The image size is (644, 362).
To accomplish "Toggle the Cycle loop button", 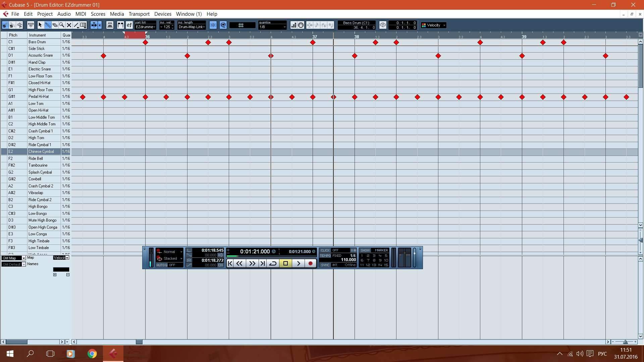I will 273,263.
